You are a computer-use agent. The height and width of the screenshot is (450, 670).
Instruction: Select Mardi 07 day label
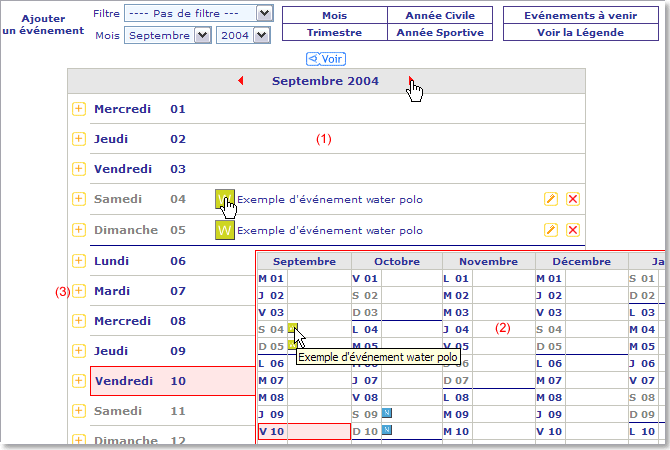(112, 291)
